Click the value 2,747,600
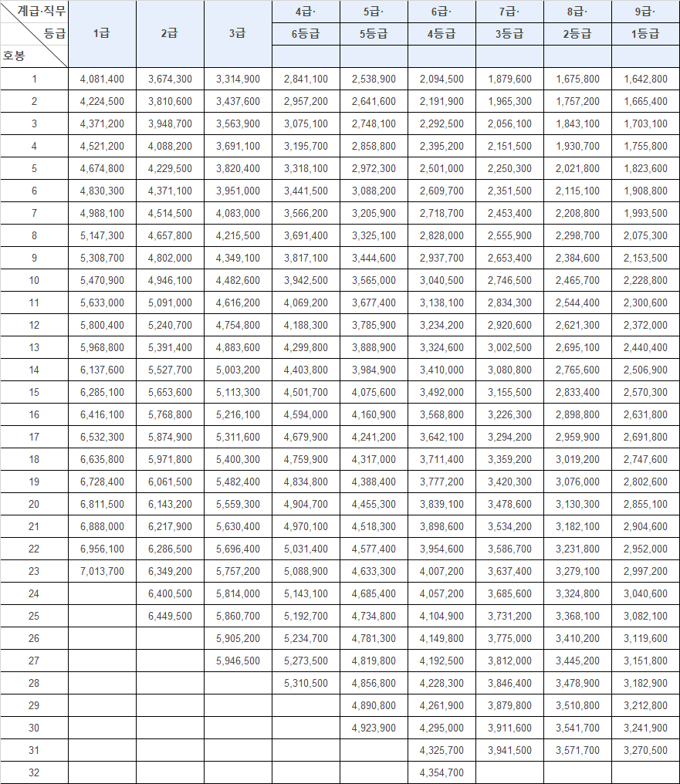This screenshot has width=680, height=784. pyautogui.click(x=645, y=459)
